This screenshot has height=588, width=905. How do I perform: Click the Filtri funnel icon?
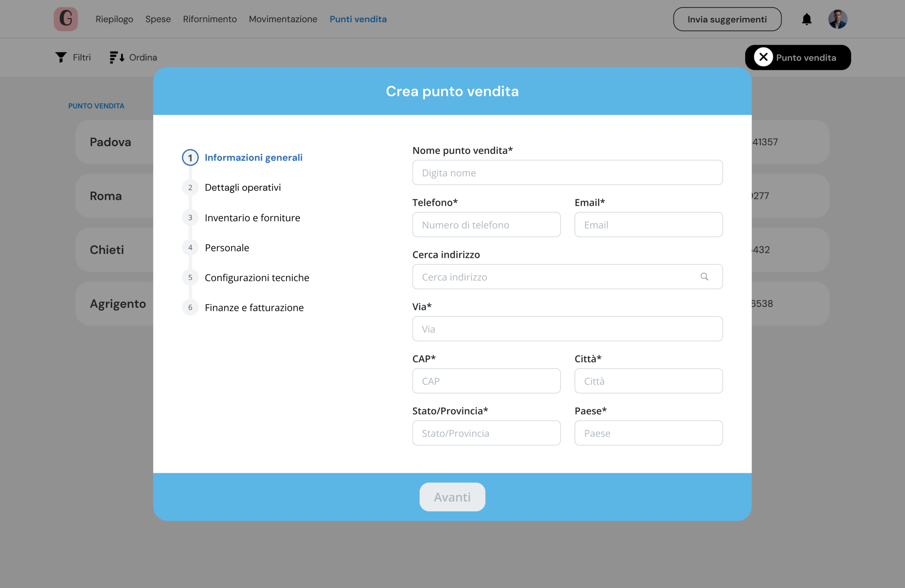click(61, 57)
